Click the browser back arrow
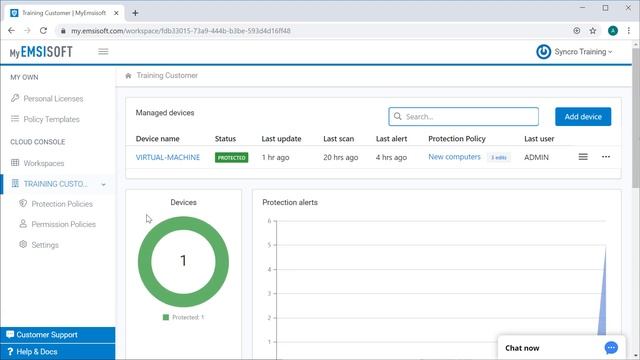The width and height of the screenshot is (640, 360). tap(11, 31)
